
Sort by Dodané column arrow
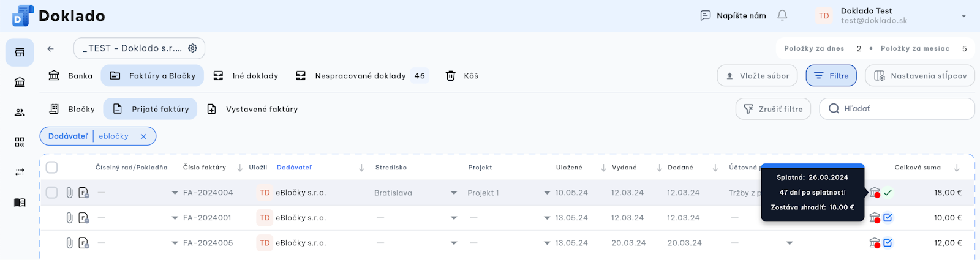715,168
